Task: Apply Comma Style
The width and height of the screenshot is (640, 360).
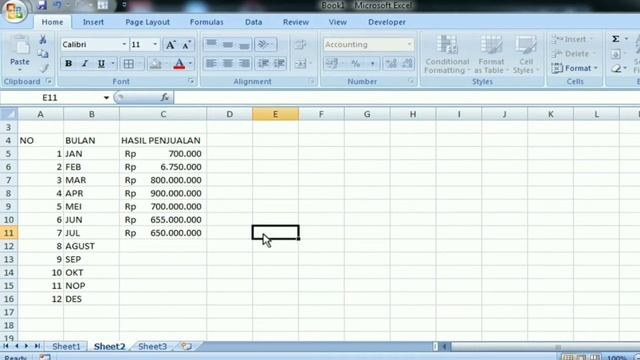Action: (372, 63)
